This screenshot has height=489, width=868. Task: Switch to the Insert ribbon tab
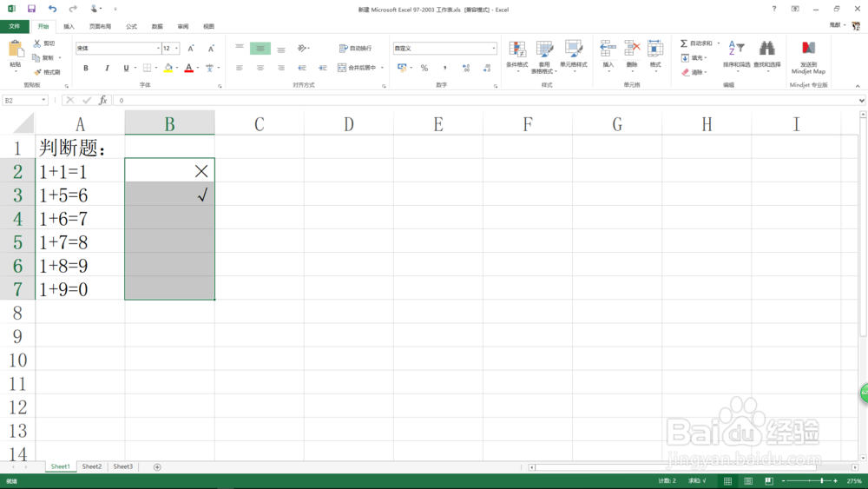pos(69,26)
